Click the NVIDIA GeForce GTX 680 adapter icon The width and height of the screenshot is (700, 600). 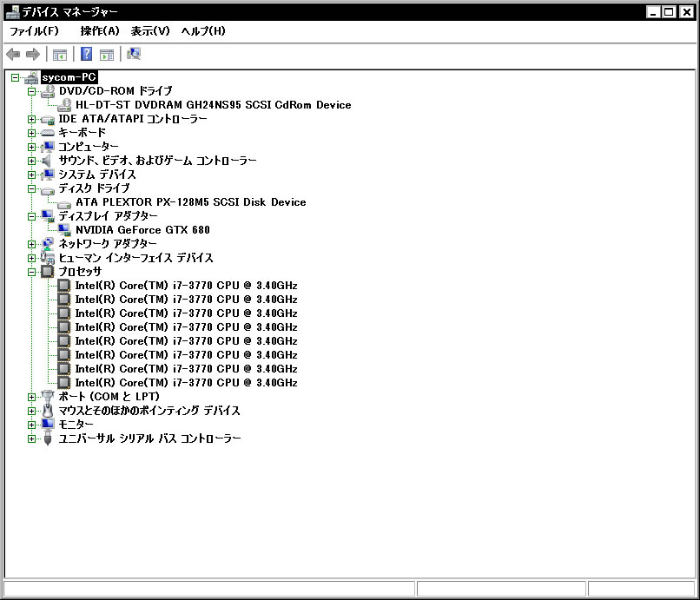point(64,230)
